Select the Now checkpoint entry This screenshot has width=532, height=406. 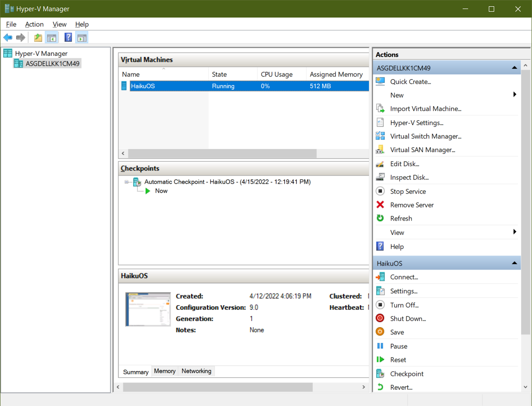pyautogui.click(x=161, y=191)
